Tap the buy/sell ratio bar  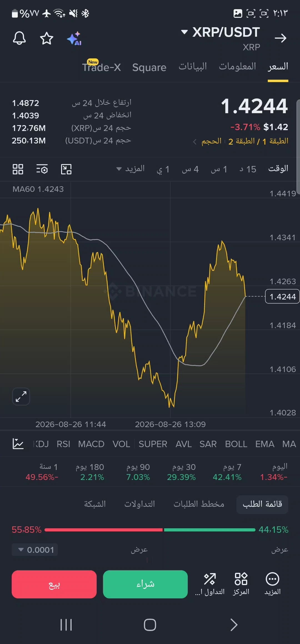click(x=150, y=530)
